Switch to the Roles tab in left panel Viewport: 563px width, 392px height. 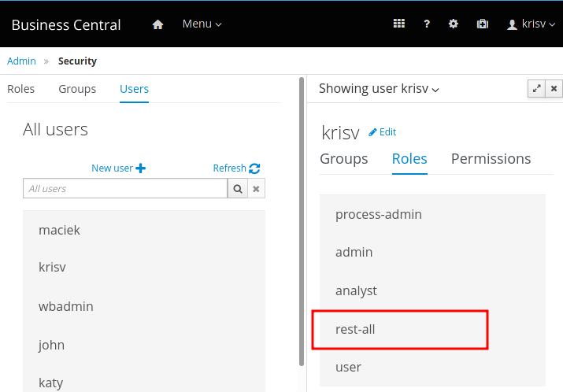tap(20, 89)
